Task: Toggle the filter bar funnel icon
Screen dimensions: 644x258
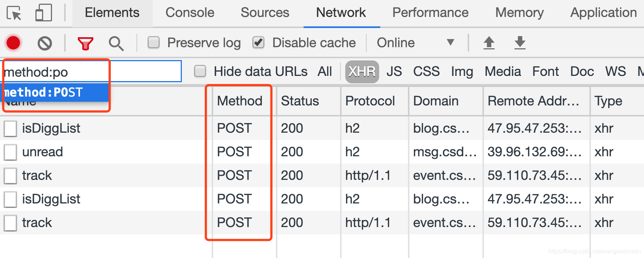Action: click(x=85, y=42)
